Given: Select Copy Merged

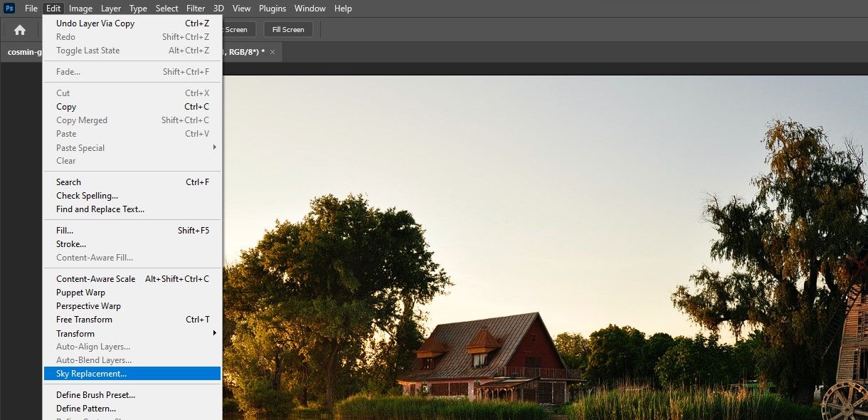Looking at the screenshot, I should [132, 120].
